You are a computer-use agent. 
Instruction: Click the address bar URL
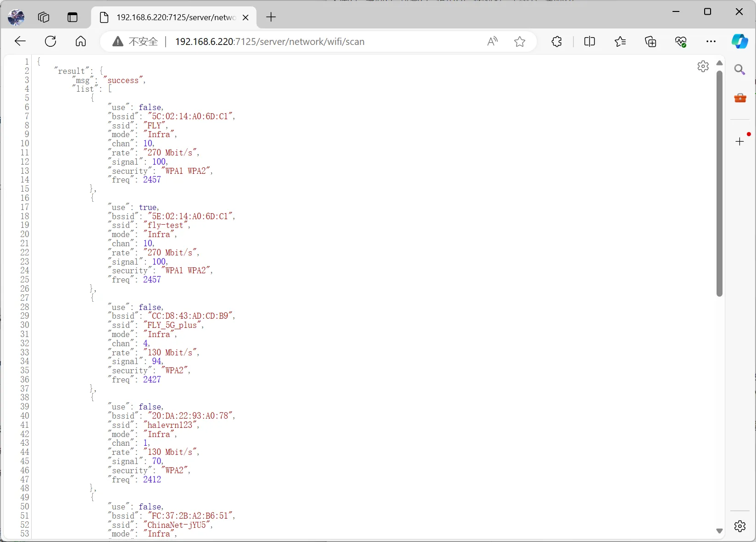pos(270,42)
